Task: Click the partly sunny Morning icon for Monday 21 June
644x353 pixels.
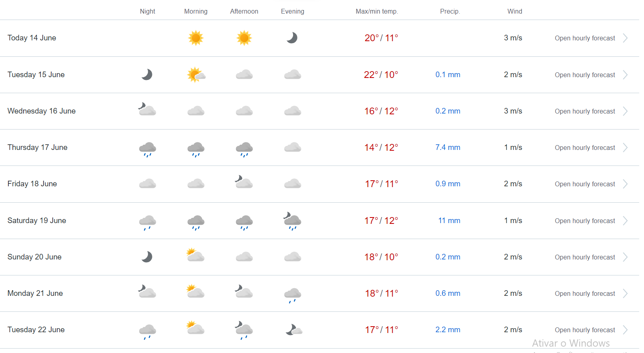Action: point(195,291)
